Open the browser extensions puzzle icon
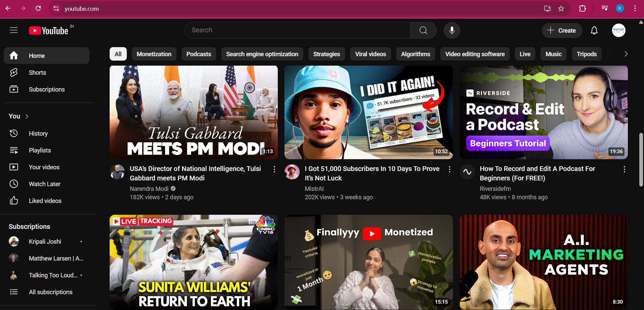Viewport: 644px width, 310px height. pyautogui.click(x=582, y=8)
